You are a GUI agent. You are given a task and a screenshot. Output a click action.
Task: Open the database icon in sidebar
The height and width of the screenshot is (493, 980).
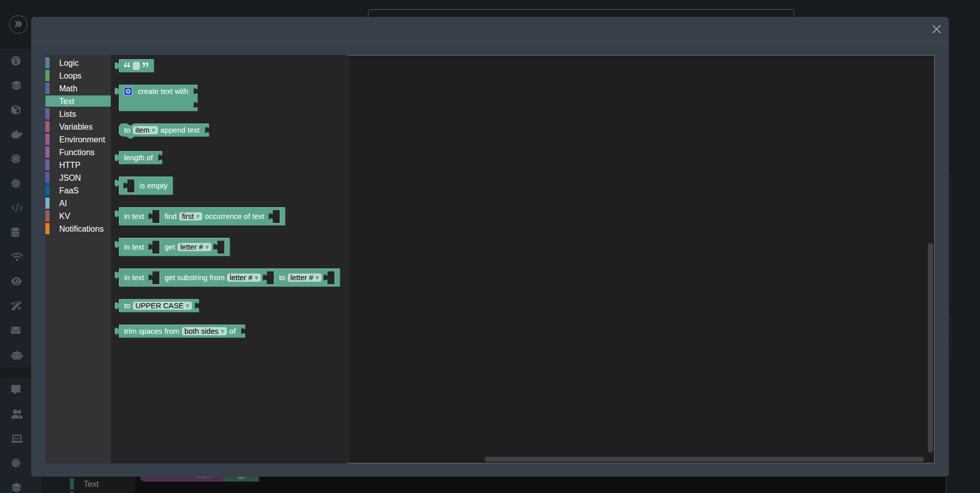16,232
